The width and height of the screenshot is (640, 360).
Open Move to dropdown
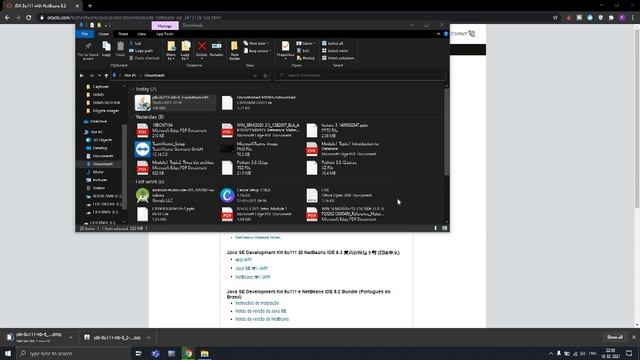[x=171, y=51]
